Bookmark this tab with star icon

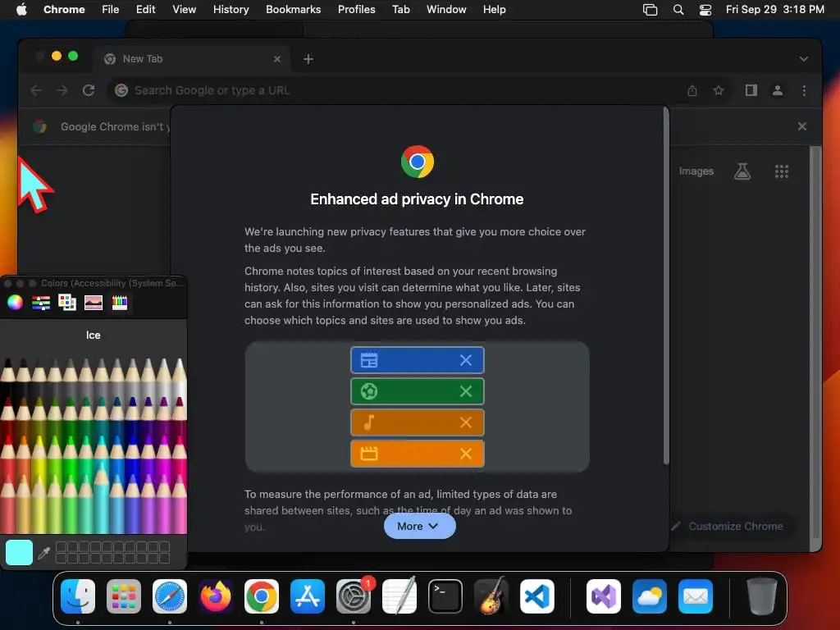[x=719, y=90]
